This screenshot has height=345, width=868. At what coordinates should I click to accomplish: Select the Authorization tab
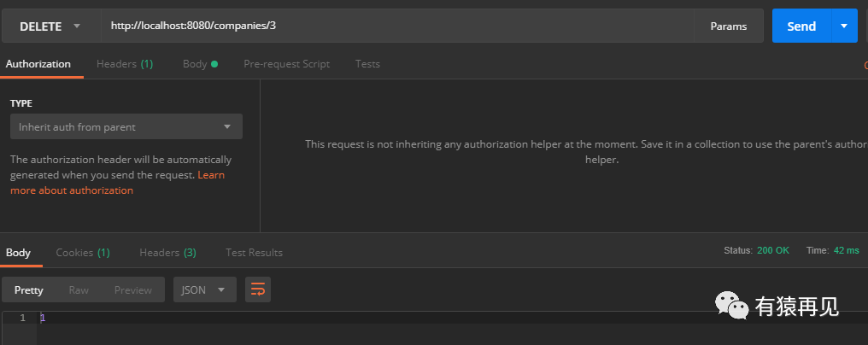(x=38, y=64)
